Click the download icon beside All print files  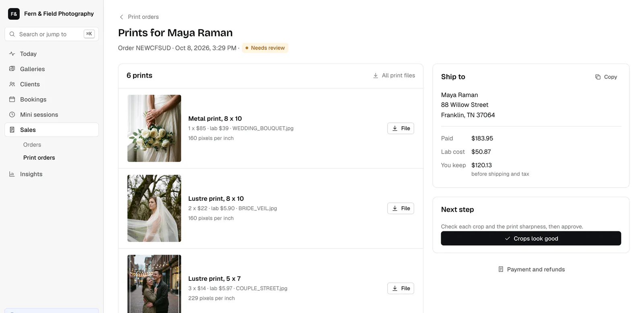click(376, 76)
